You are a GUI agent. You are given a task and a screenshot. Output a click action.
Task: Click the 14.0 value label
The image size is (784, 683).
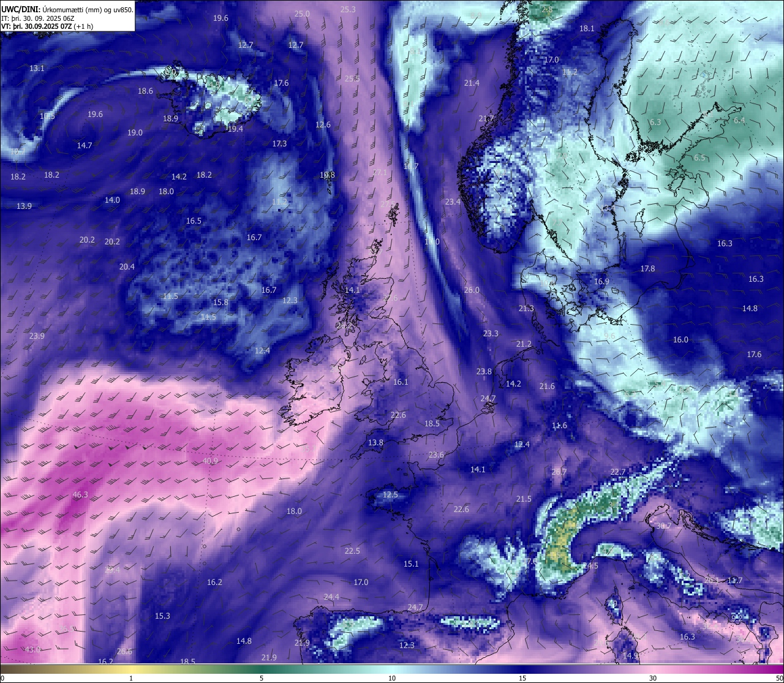(x=112, y=200)
